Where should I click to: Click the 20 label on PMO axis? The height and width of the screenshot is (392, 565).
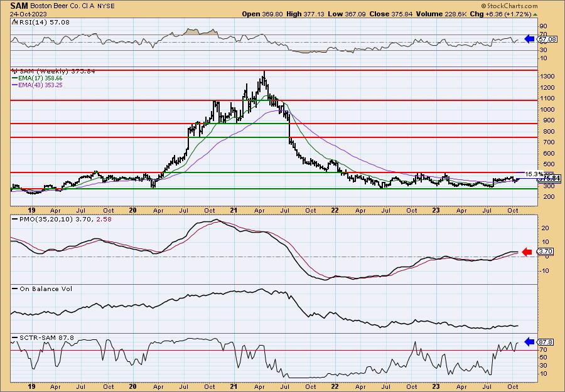point(545,228)
